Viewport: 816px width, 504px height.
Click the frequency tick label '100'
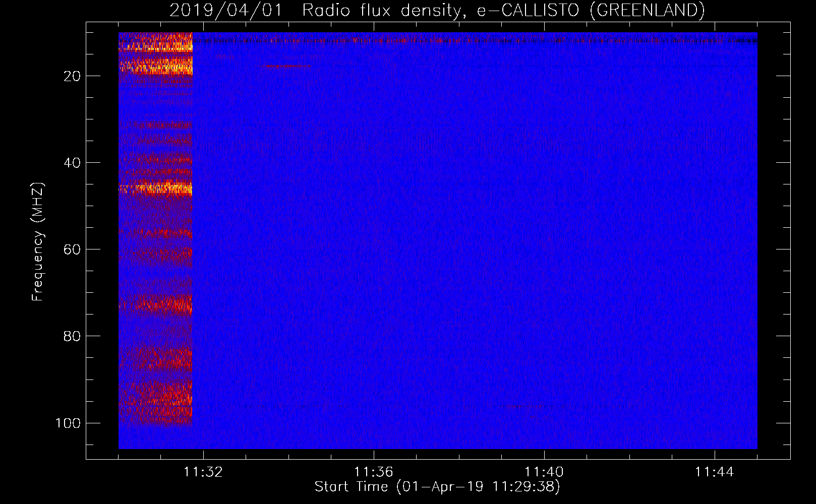click(68, 423)
